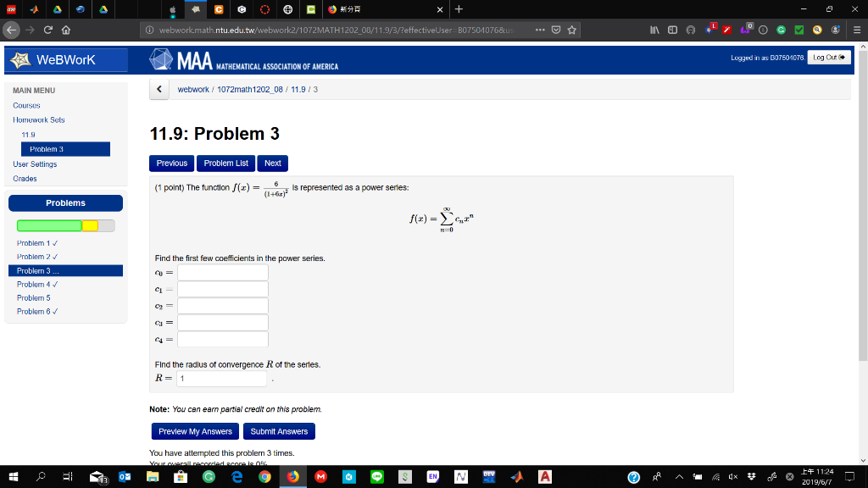Click the Previous navigation button
868x488 pixels.
(171, 163)
